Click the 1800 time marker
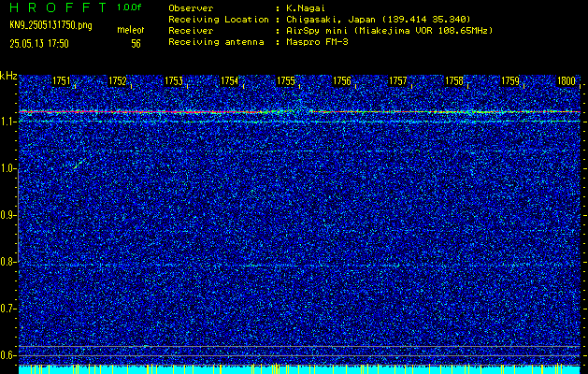The height and width of the screenshot is (374, 588). [x=566, y=80]
